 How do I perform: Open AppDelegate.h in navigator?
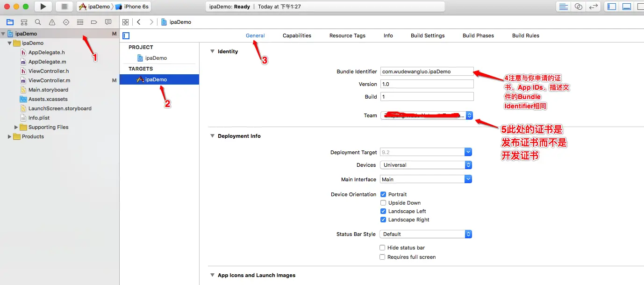point(46,52)
